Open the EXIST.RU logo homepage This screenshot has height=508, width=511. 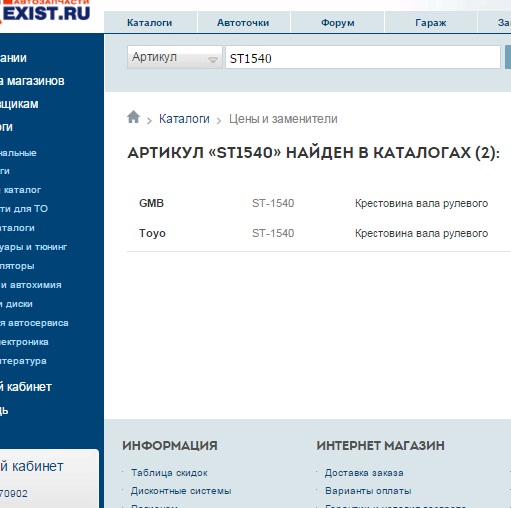[x=45, y=12]
